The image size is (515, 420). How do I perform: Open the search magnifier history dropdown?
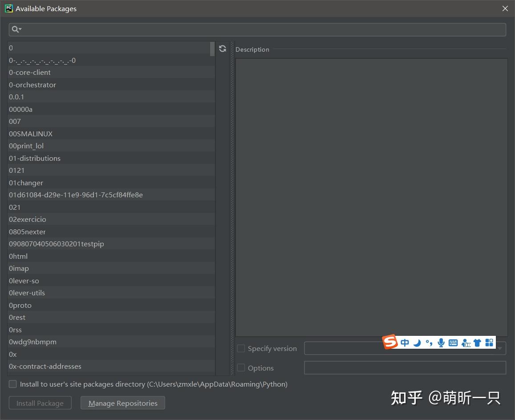click(16, 29)
